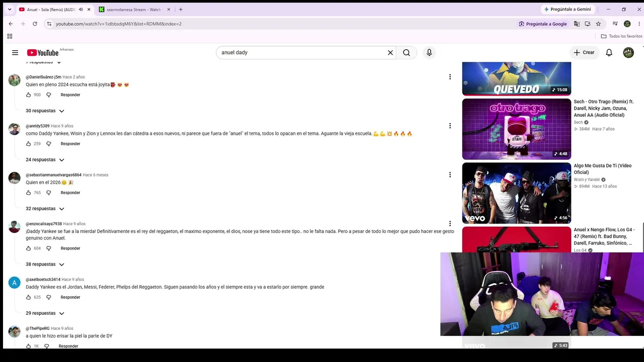Open avatar of axelboetsch3414
The image size is (644, 362).
pyautogui.click(x=14, y=283)
